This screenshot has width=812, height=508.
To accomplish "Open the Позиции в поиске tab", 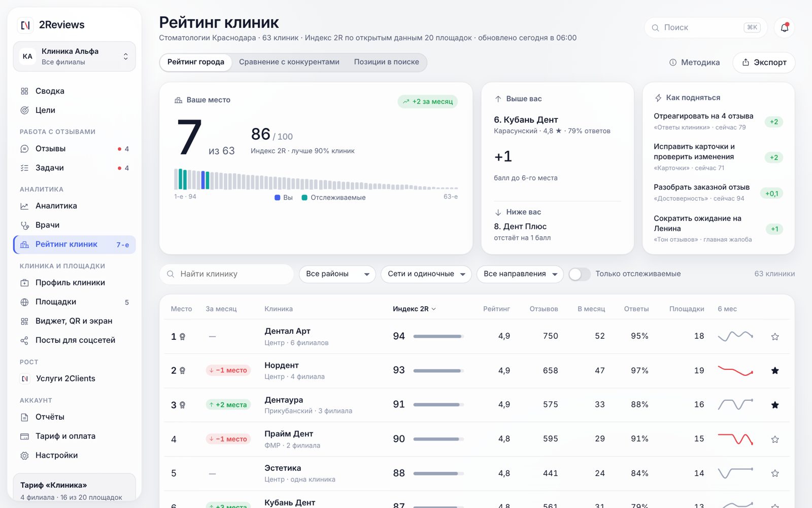I will (x=387, y=62).
